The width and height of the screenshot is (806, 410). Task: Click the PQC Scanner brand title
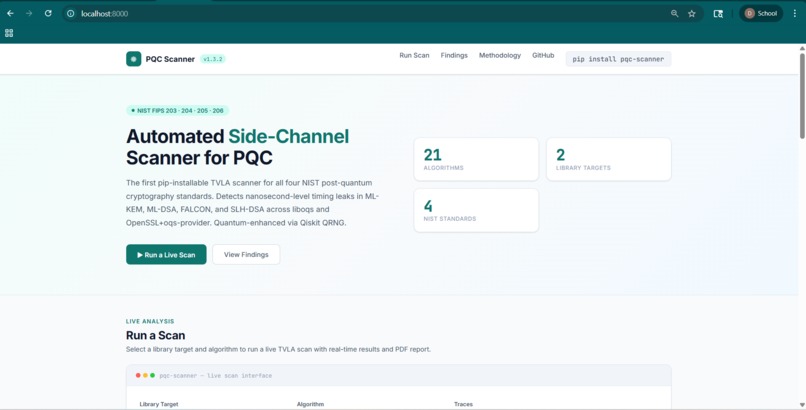[x=170, y=59]
